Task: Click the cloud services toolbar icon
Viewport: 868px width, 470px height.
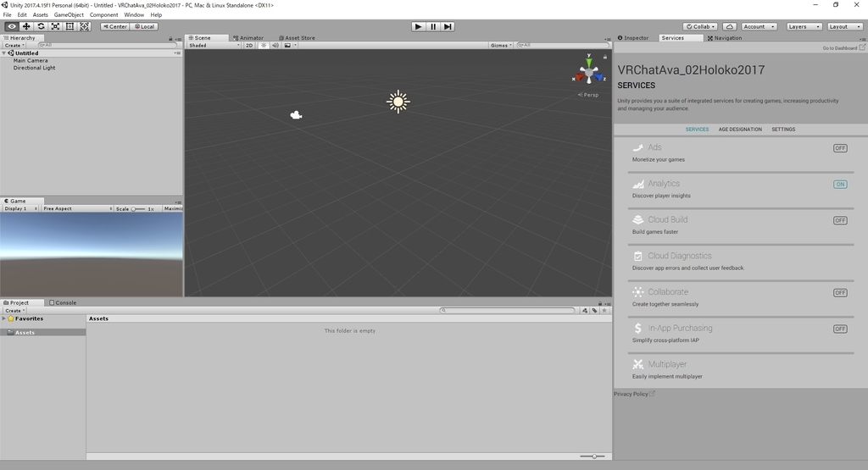Action: point(730,26)
